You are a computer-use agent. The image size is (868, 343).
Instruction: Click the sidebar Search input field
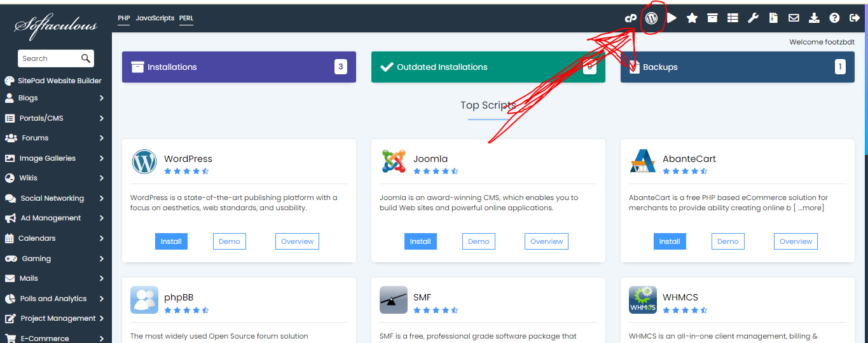50,58
